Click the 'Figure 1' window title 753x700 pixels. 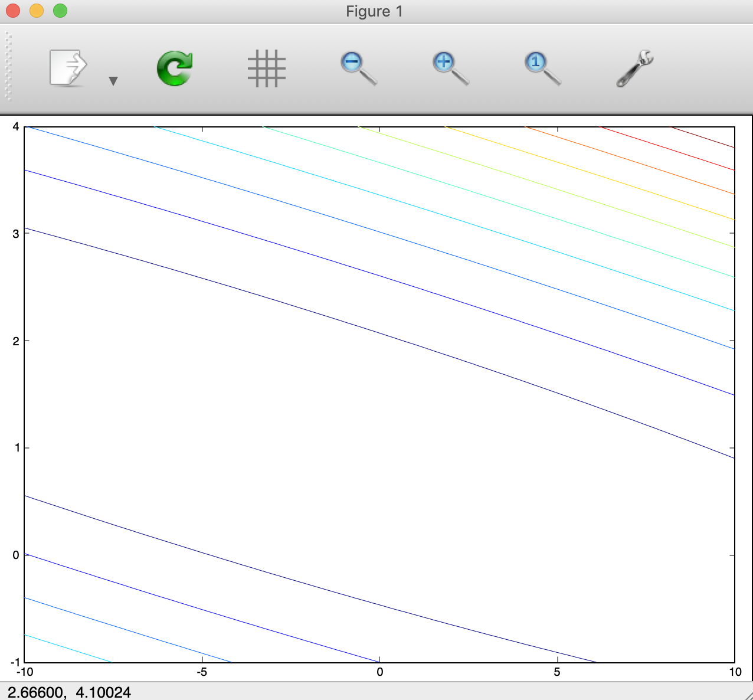pos(374,12)
